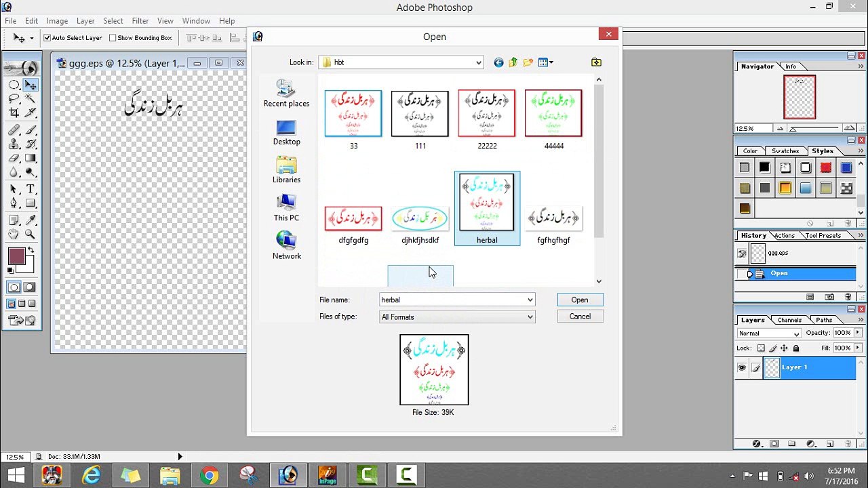Open the Image menu

57,21
